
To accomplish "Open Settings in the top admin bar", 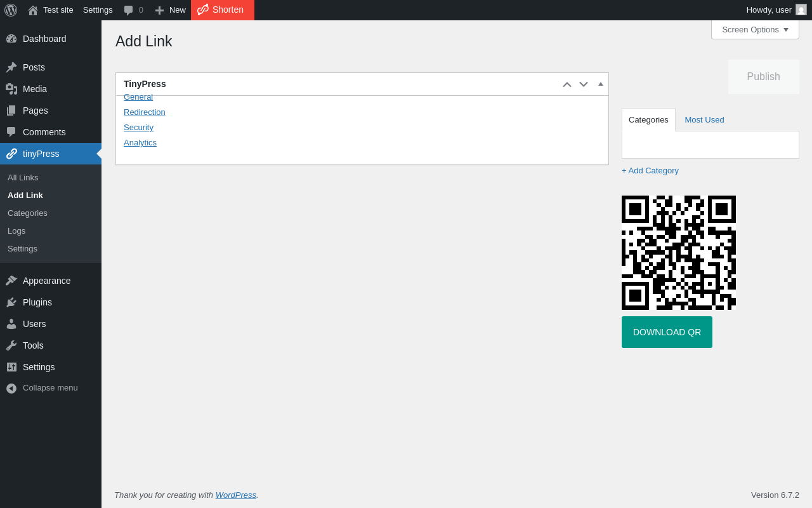I will coord(98,10).
